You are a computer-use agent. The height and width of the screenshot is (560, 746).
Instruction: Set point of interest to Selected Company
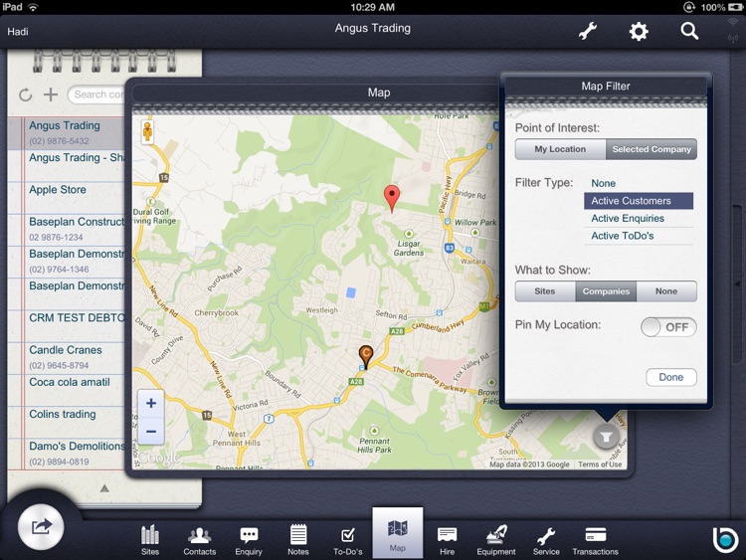[652, 149]
